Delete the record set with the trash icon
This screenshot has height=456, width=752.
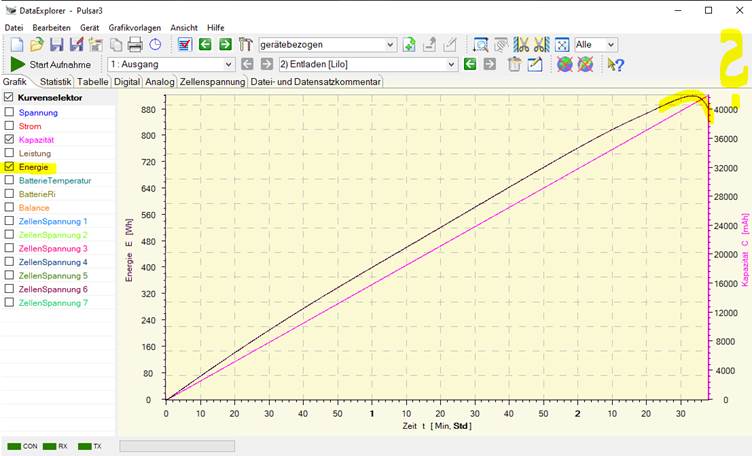[x=514, y=64]
